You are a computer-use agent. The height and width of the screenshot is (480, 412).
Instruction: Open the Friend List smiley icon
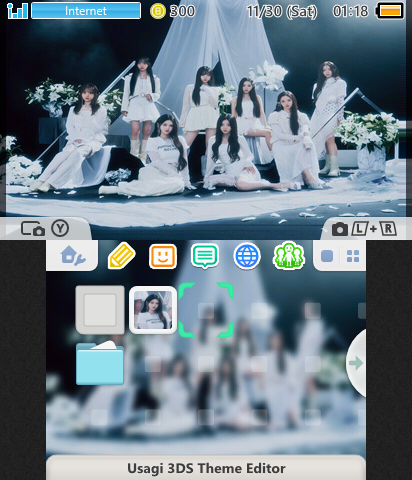click(163, 256)
